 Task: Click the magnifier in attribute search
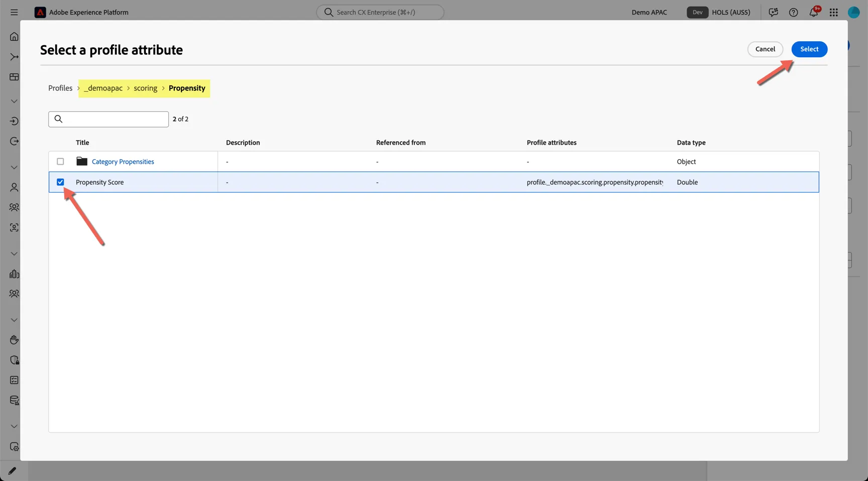58,119
